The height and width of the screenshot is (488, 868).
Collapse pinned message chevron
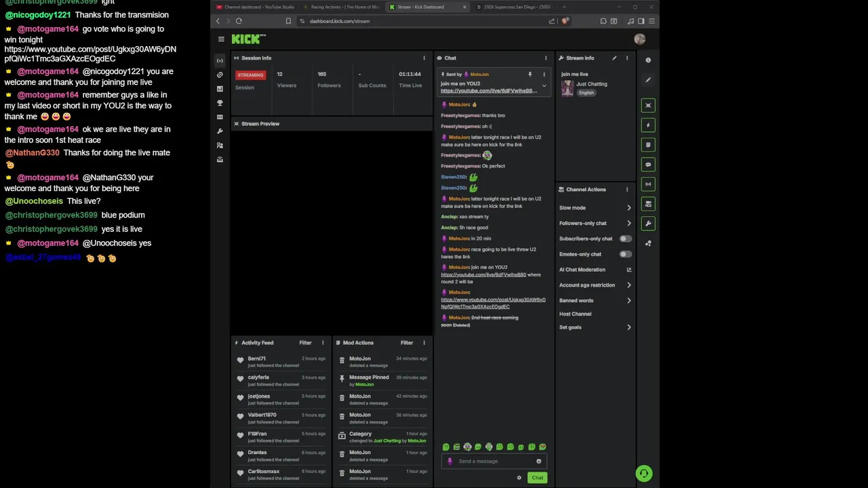coord(544,86)
